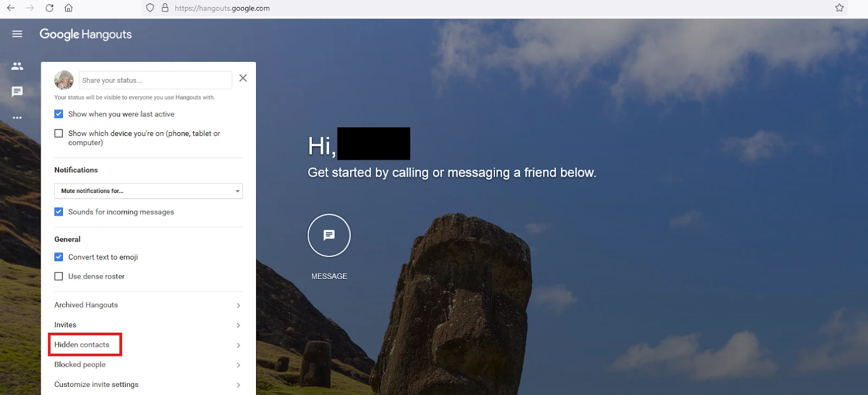Toggle Show when you were last active
This screenshot has height=395, width=868.
coord(59,114)
